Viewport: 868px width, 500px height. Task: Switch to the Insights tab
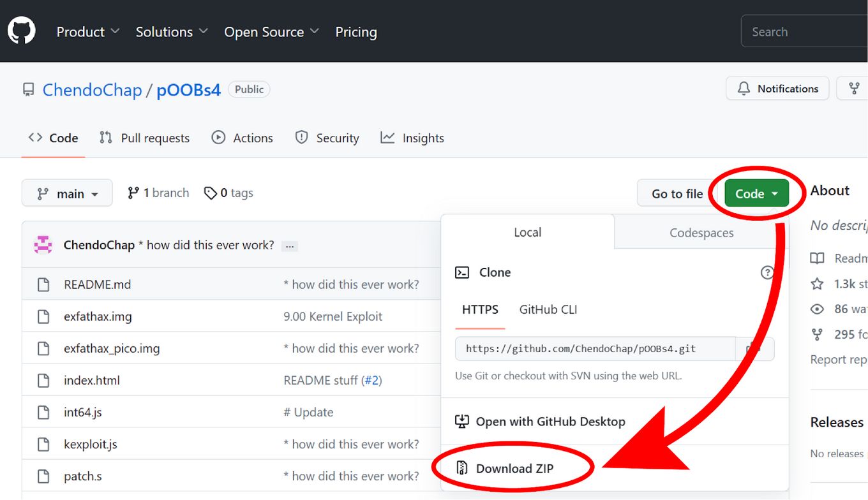pos(412,138)
